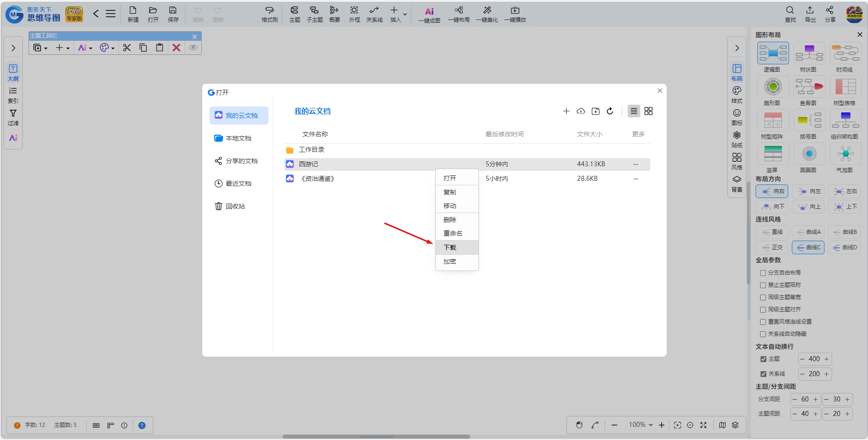Select the 曲线D connector style
The height and width of the screenshot is (440, 868).
point(844,247)
